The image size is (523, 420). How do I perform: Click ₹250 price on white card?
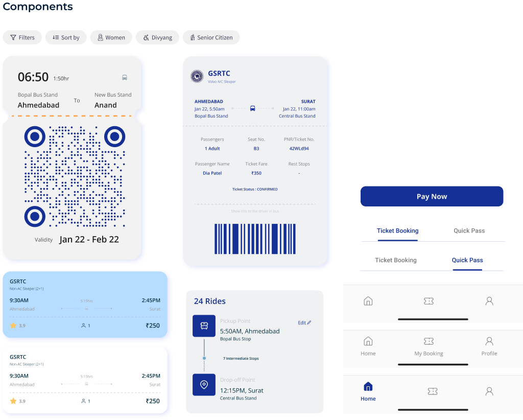(153, 401)
